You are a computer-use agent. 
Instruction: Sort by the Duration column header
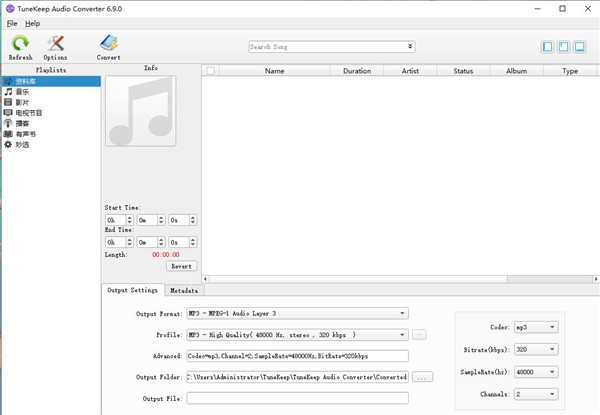pyautogui.click(x=357, y=71)
